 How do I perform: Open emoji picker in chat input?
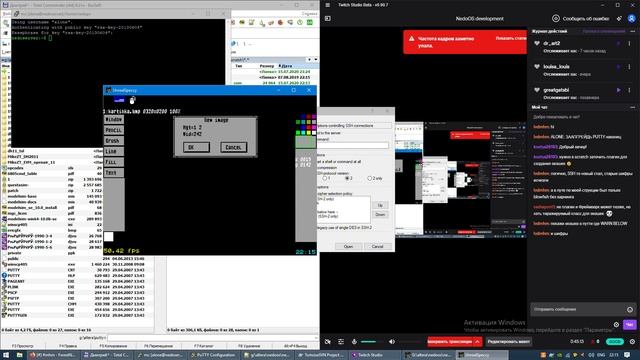630,309
